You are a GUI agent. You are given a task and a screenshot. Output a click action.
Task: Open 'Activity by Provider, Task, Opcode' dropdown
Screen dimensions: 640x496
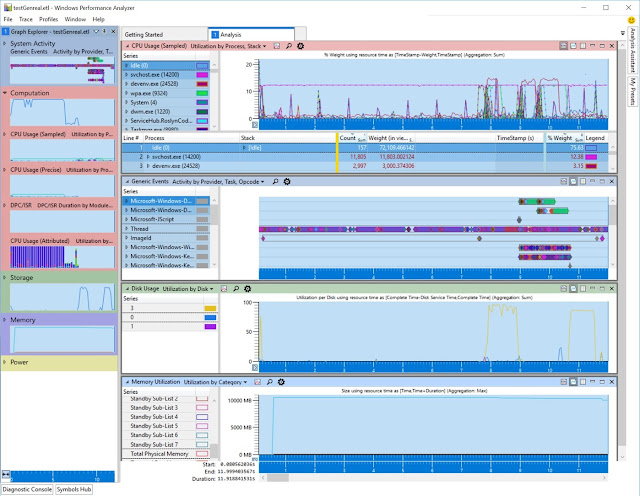coord(218,182)
